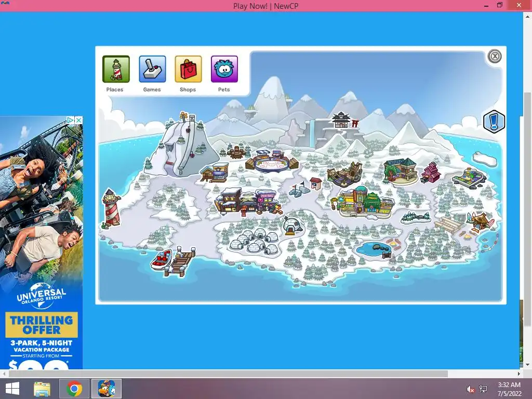
Task: Click the scrollbar down arrow
Action: coord(527,365)
